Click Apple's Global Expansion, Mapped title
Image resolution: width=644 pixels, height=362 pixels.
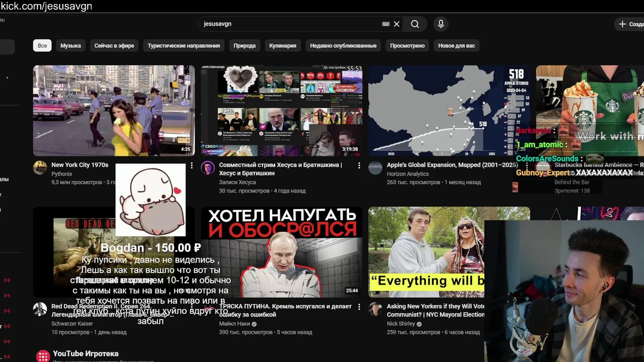(x=452, y=165)
